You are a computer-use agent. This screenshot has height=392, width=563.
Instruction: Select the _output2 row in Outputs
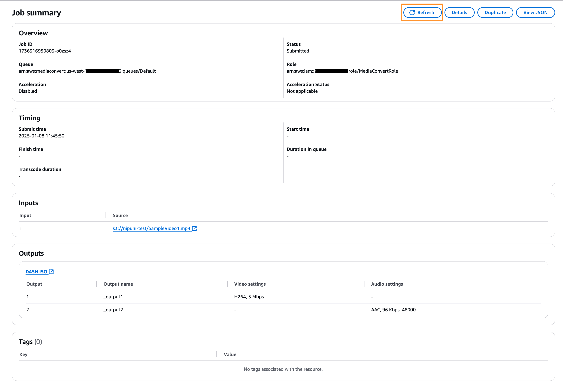pyautogui.click(x=113, y=310)
